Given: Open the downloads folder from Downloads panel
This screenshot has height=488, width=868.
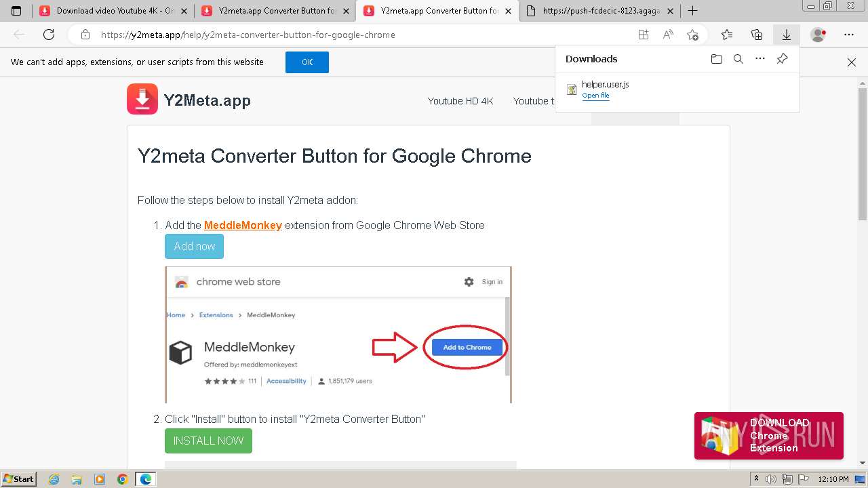Looking at the screenshot, I should click(717, 59).
